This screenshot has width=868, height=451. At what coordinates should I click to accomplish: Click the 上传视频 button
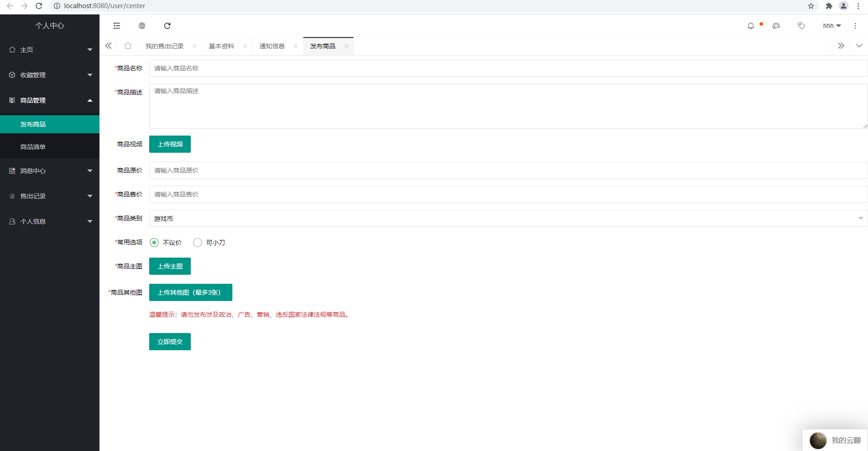click(170, 144)
